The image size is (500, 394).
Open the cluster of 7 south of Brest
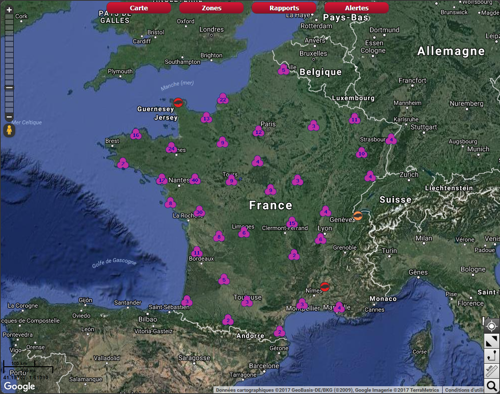pos(123,163)
